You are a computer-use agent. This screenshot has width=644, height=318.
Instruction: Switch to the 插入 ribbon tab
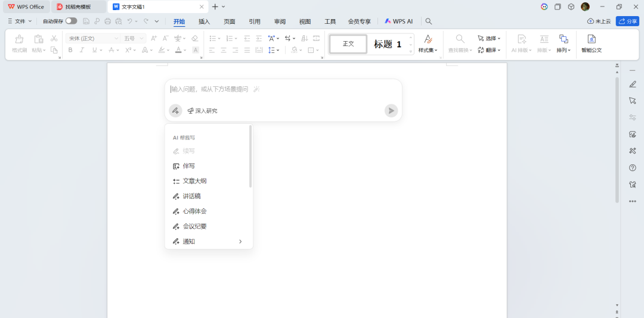(x=204, y=21)
